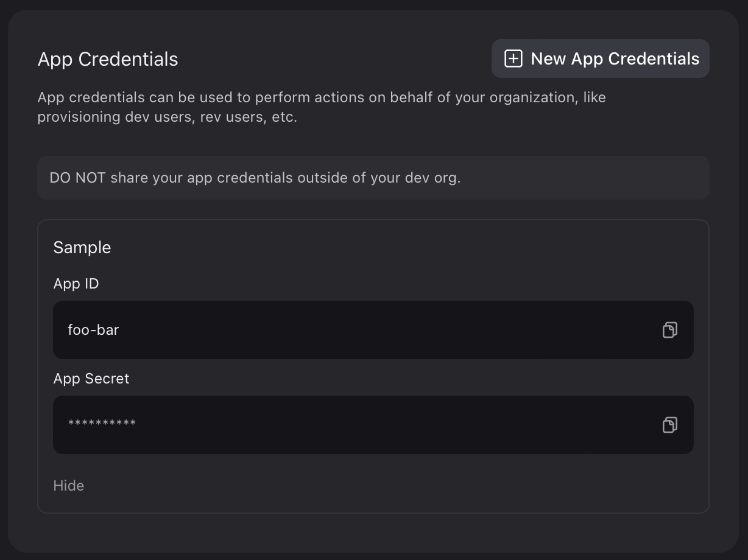
Task: Click empty space inside the App ID box
Action: point(390,329)
